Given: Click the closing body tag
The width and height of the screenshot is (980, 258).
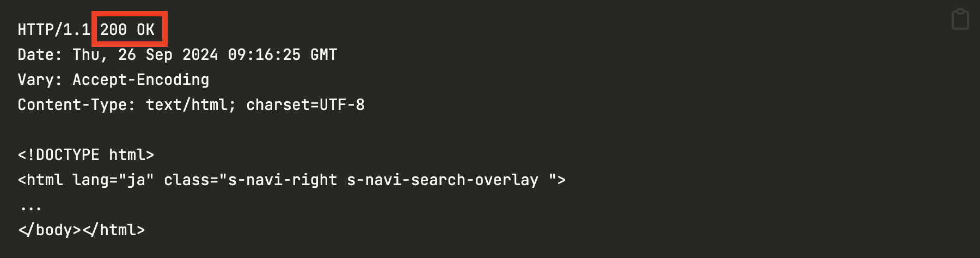Looking at the screenshot, I should coord(50,230).
